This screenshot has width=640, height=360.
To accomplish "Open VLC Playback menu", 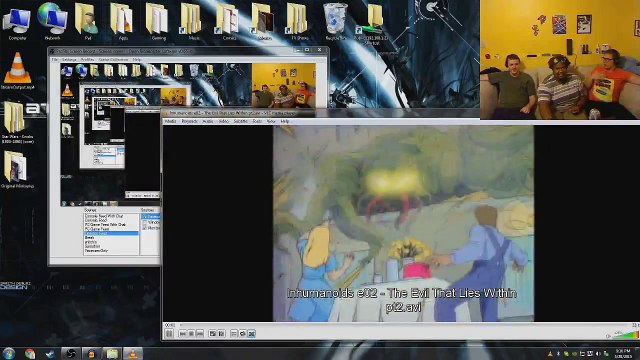I will 189,122.
